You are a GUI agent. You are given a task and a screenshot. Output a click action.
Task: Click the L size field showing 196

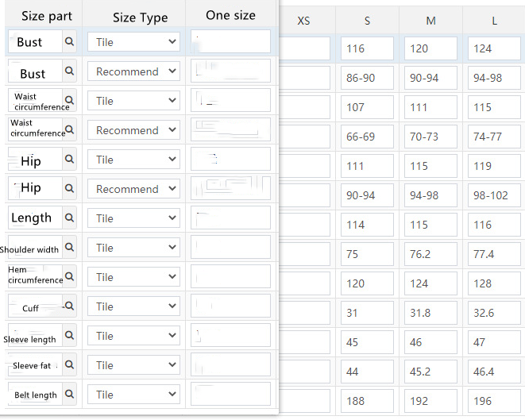pyautogui.click(x=493, y=401)
